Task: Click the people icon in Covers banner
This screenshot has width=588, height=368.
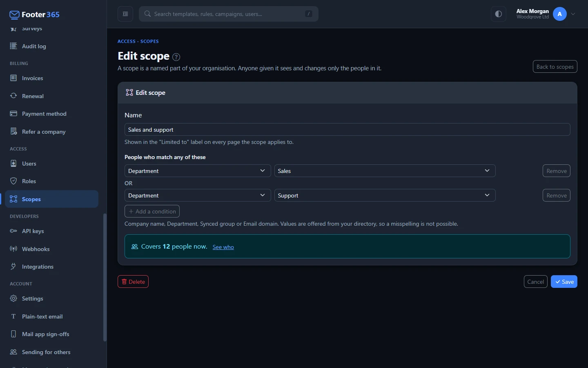Action: click(135, 247)
